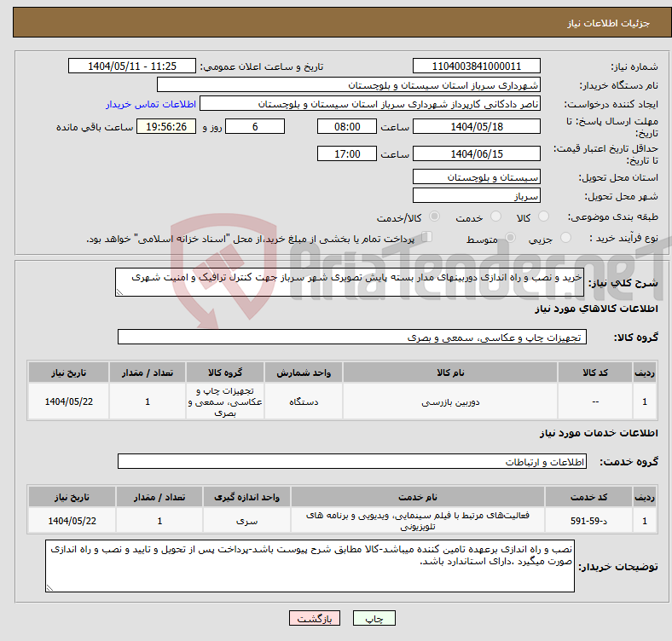Click the deadline time field 08:00
Image resolution: width=672 pixels, height=641 pixels.
click(x=347, y=126)
